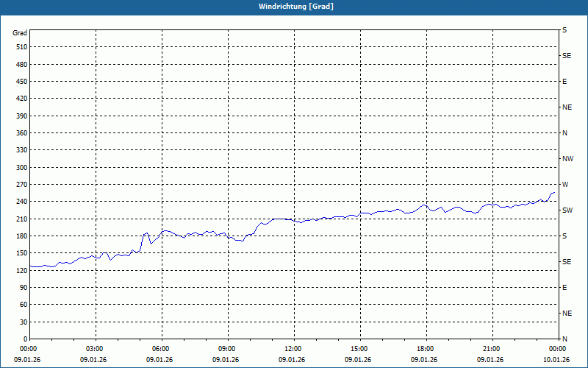Click the 450 left-axis label
Image resolution: width=588 pixels, height=368 pixels.
click(22, 82)
